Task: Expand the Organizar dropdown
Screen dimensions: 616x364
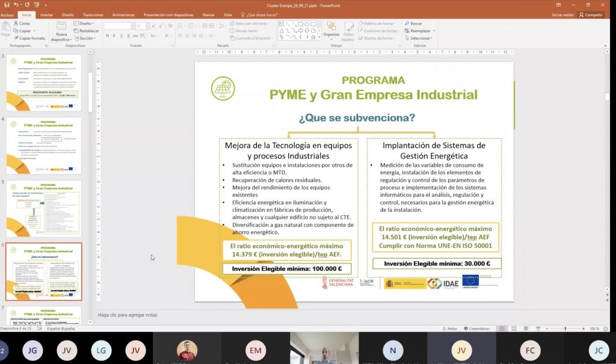Action: (331, 31)
